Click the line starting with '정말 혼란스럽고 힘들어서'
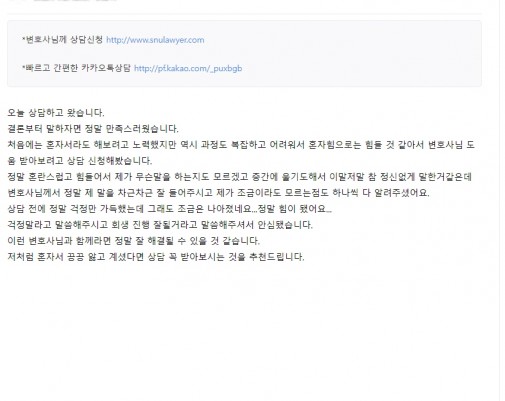The height and width of the screenshot is (401, 505). click(x=239, y=177)
